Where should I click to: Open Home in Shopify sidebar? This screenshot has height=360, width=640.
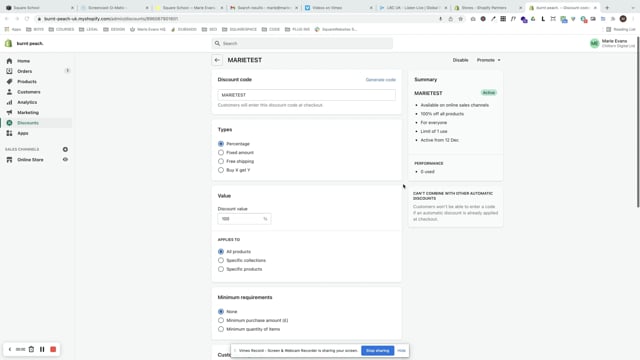coord(23,61)
